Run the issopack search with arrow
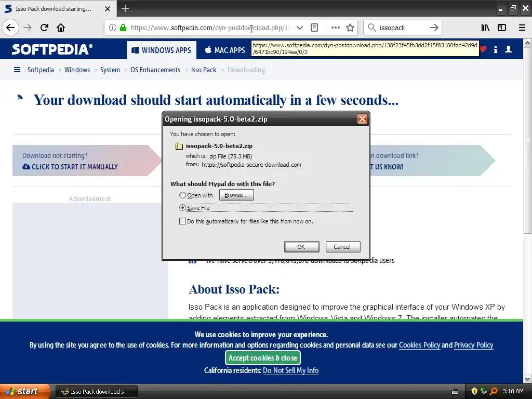The width and height of the screenshot is (532, 399). (x=434, y=28)
